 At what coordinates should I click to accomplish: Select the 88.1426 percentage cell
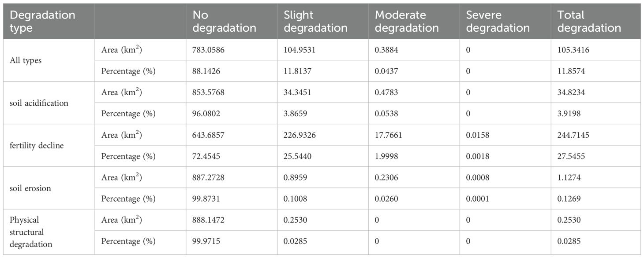pos(207,71)
